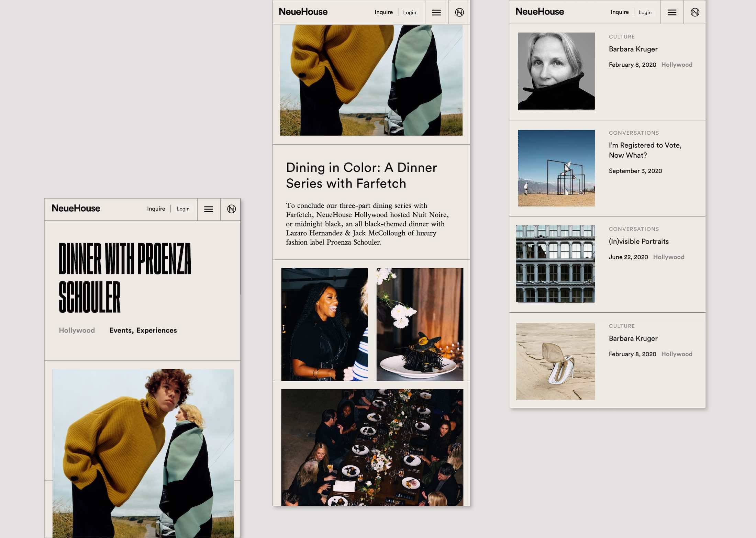Click I'm Registered to Vote, Now What? title
The width and height of the screenshot is (756, 538).
coord(645,150)
